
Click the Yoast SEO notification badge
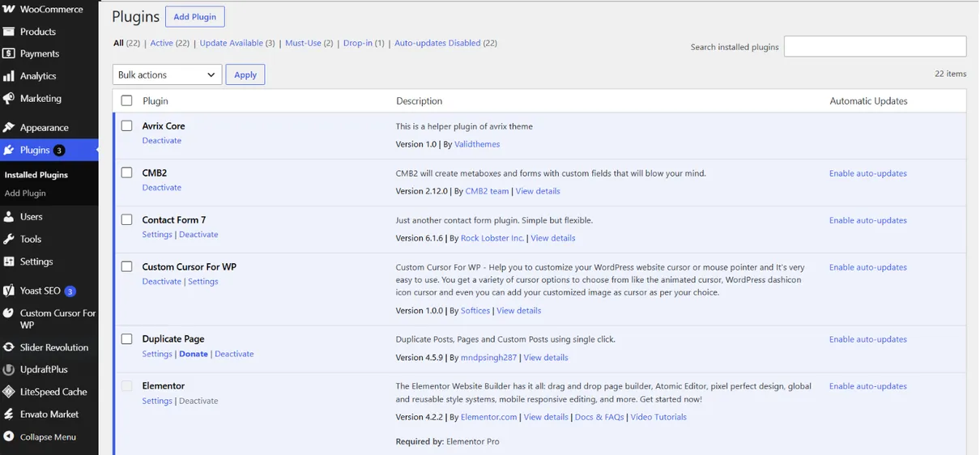(x=70, y=291)
